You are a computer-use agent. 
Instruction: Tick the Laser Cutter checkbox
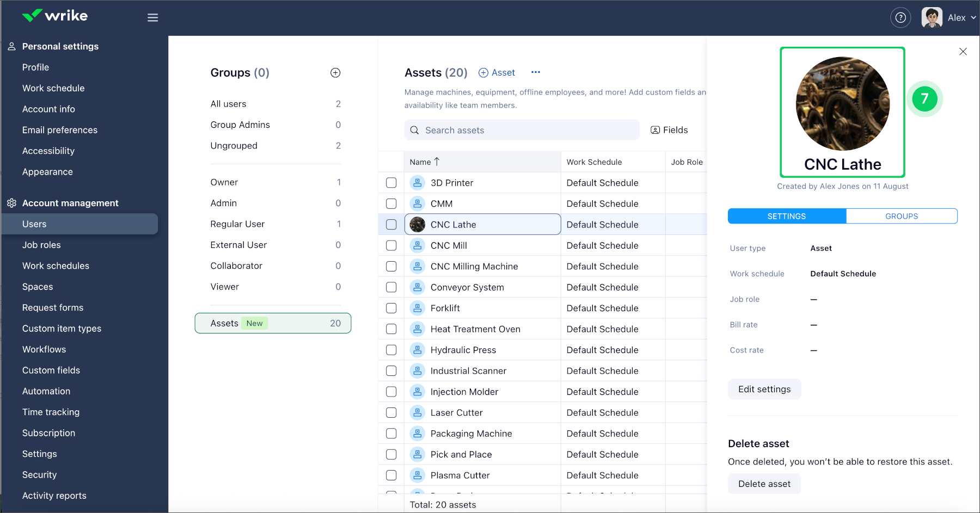391,413
